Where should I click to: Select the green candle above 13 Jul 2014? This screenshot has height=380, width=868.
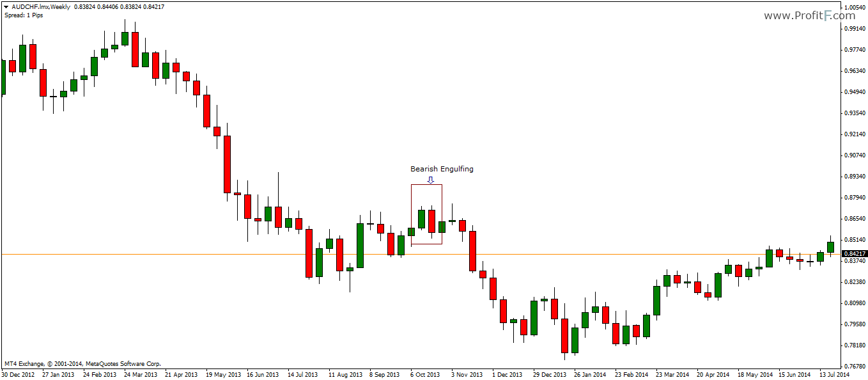[830, 248]
